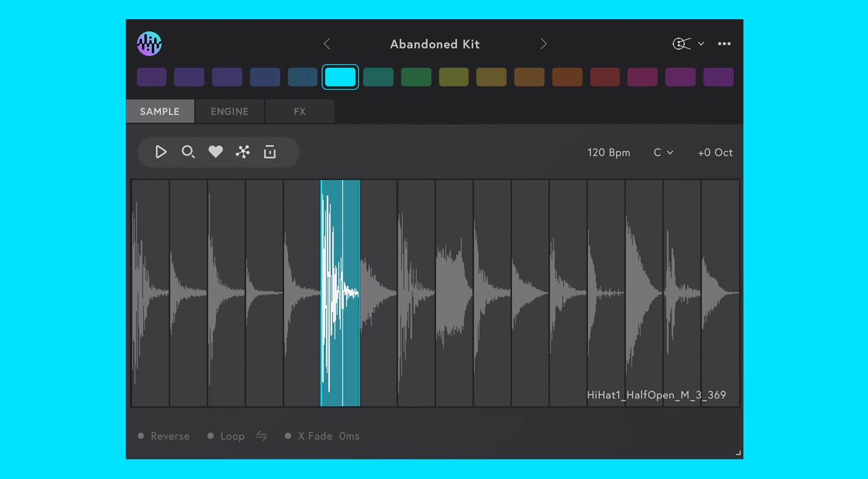This screenshot has width=868, height=479.
Task: Select the teal pad after the cyan one
Action: (378, 77)
